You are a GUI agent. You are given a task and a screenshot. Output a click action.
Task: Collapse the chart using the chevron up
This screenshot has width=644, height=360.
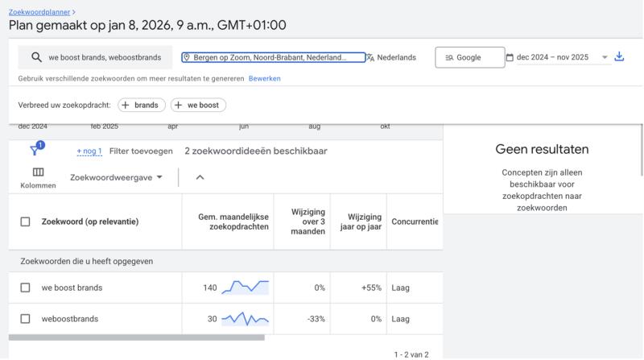coord(200,177)
